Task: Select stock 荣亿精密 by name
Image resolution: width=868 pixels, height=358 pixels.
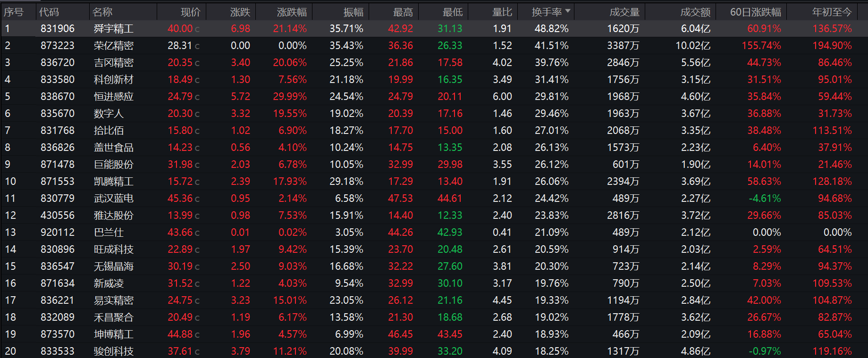Action: pos(114,46)
